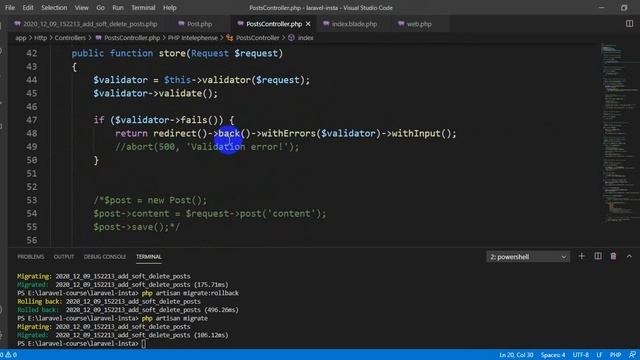Click PHP Intelephense in the breadcrumb

coord(193,38)
